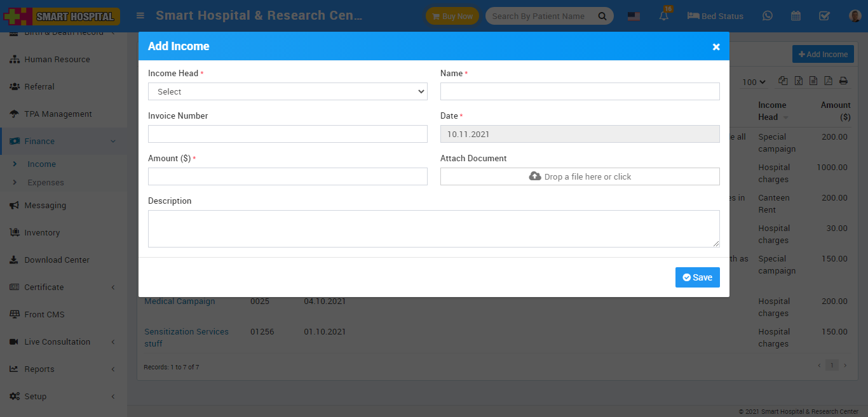Click the Description text area
The image size is (868, 417).
click(433, 228)
